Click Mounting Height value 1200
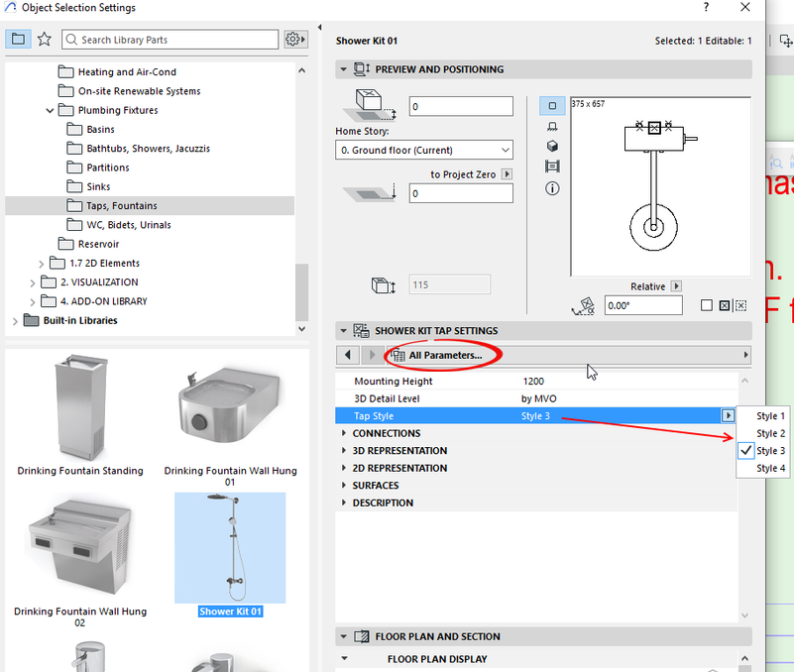This screenshot has width=794, height=672. pyautogui.click(x=533, y=382)
